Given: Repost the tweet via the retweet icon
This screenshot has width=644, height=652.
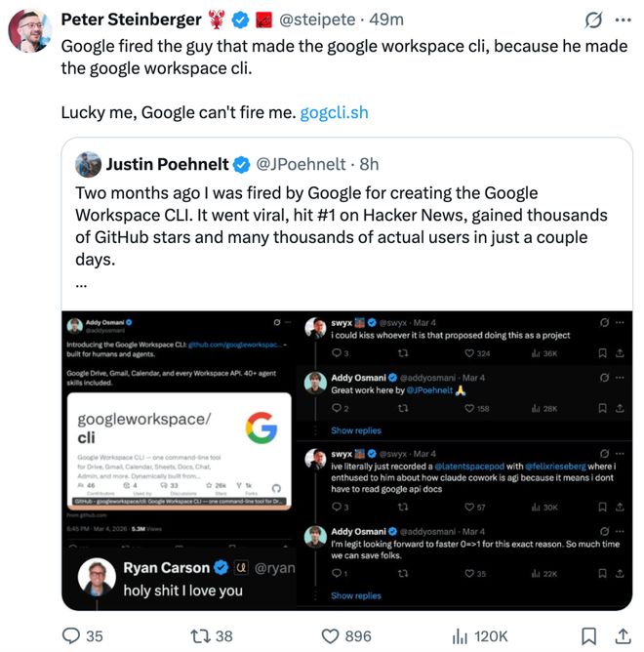Looking at the screenshot, I should coord(200,636).
